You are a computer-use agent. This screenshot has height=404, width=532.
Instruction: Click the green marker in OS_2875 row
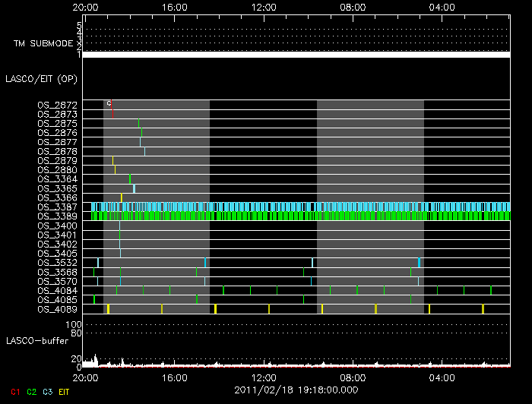click(x=138, y=123)
